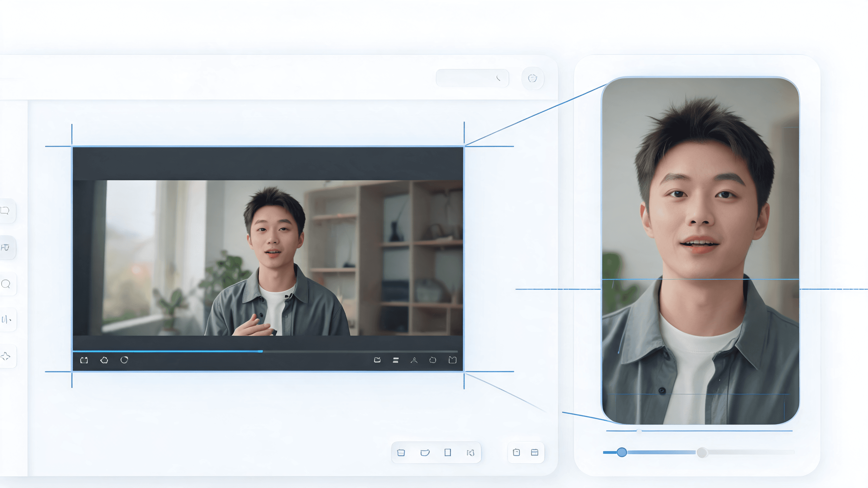This screenshot has width=868, height=488.
Task: Click the K-shaped icon in the bottom toolbar
Action: tap(470, 453)
